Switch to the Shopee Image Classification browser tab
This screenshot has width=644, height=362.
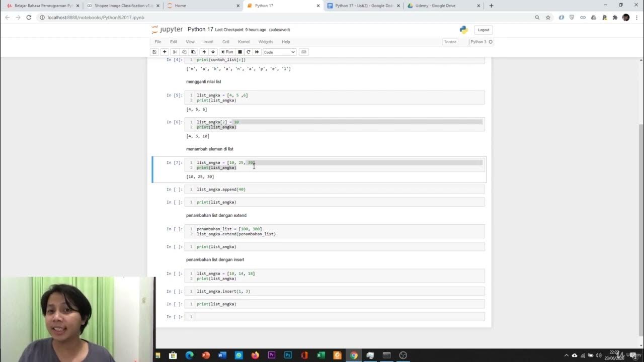(x=122, y=6)
